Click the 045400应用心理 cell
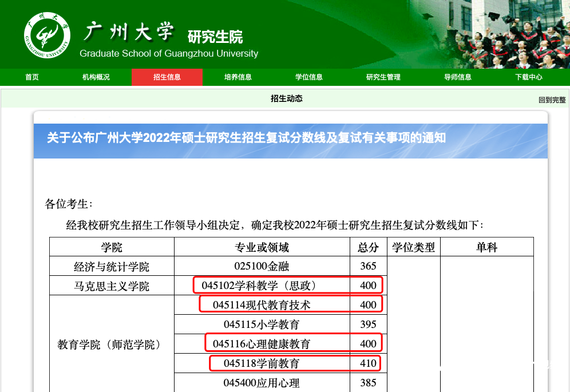Viewport: 570px width, 392px height. click(x=262, y=382)
